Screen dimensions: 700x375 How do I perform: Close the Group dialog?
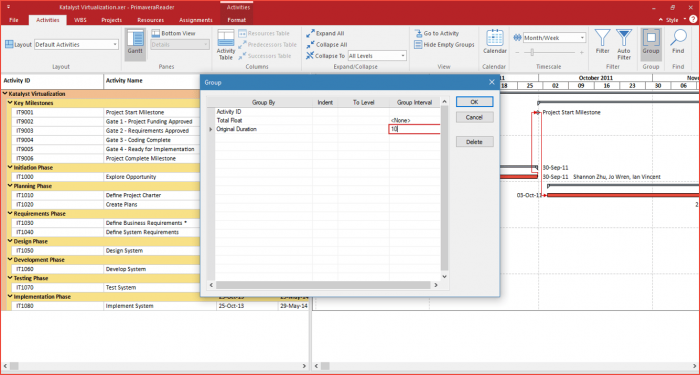492,83
